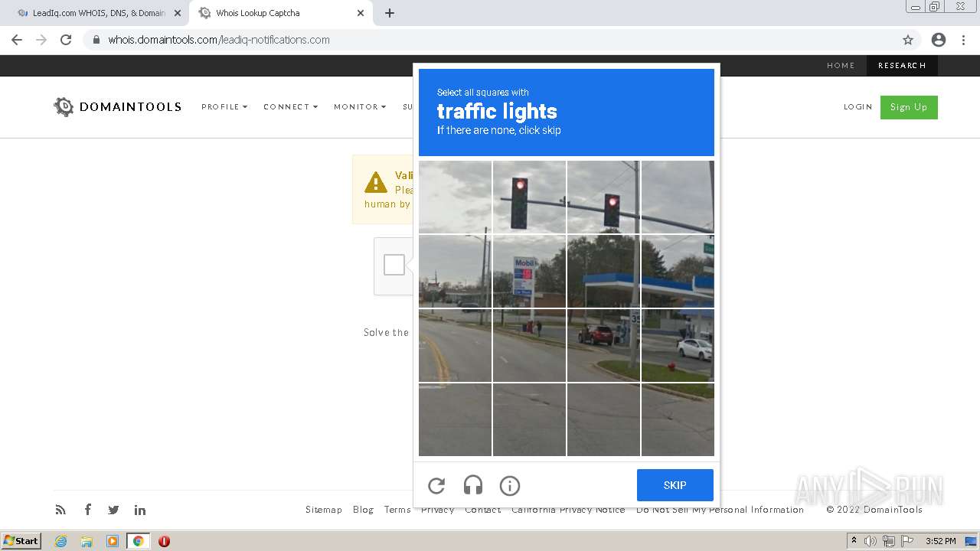Go back in browser

click(17, 40)
